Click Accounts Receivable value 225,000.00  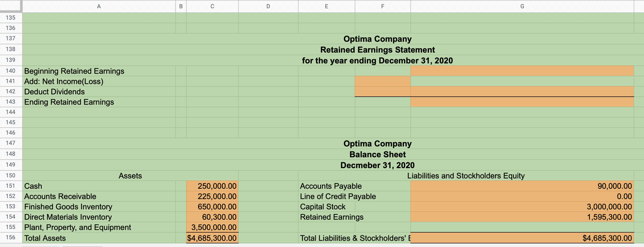point(212,196)
